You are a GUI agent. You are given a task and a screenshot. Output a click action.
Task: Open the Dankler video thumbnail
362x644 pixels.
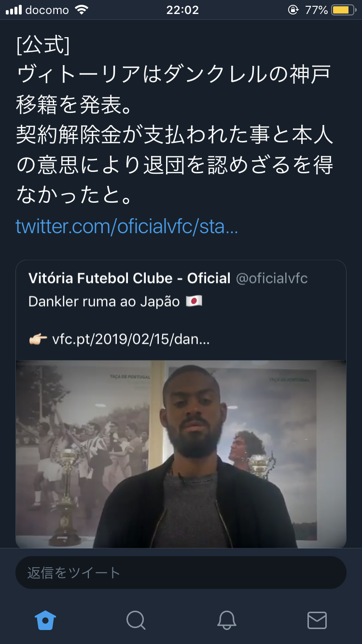point(181,454)
